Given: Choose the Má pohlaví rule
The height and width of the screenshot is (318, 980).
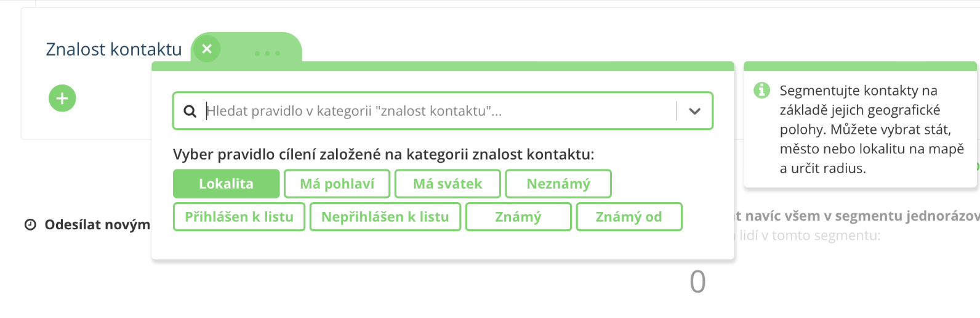Looking at the screenshot, I should 337,184.
